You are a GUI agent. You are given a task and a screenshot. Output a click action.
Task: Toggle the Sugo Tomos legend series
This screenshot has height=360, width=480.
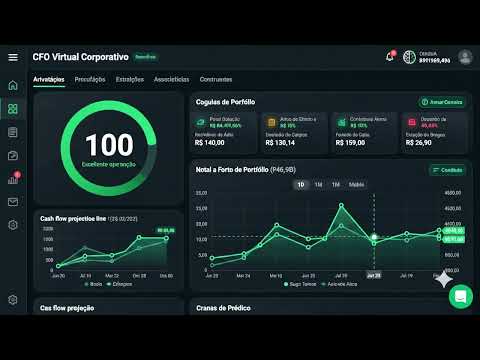tap(300, 284)
